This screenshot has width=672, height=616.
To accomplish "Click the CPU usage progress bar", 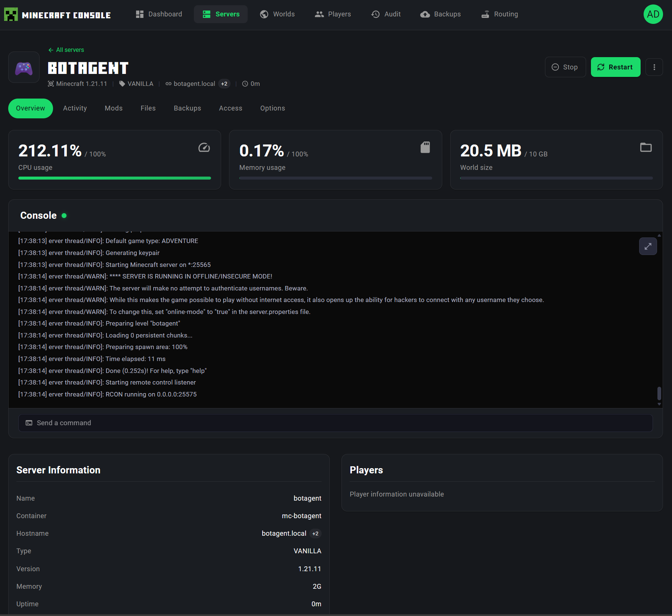I will click(x=115, y=178).
